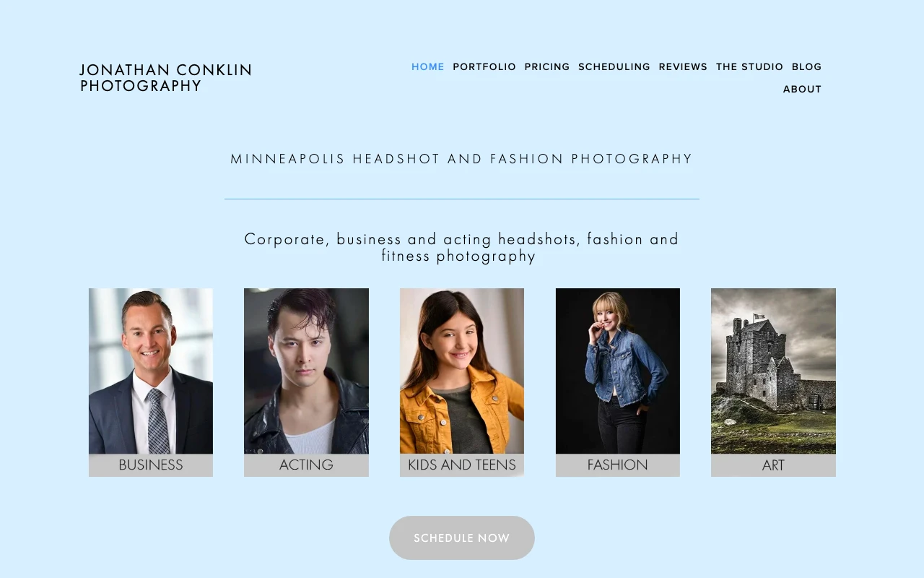Open the castle art photo

click(773, 371)
